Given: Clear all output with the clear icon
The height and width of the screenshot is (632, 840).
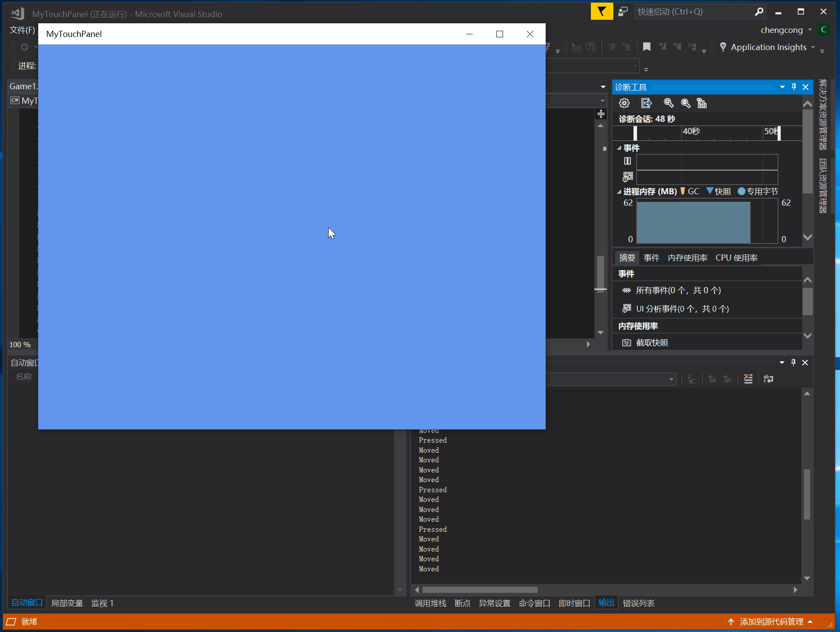Looking at the screenshot, I should pyautogui.click(x=748, y=379).
